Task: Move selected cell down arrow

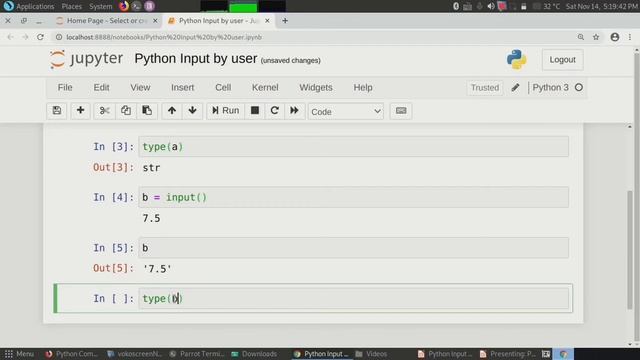Action: (193, 111)
